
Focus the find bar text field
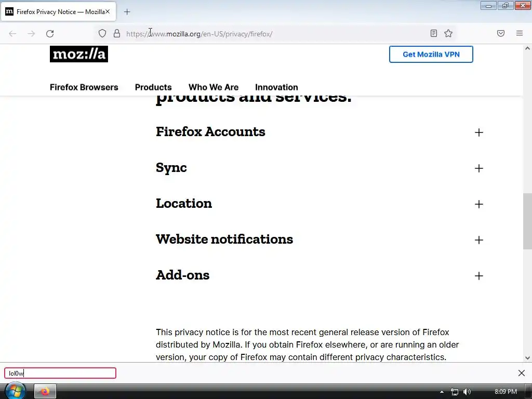[x=60, y=373]
